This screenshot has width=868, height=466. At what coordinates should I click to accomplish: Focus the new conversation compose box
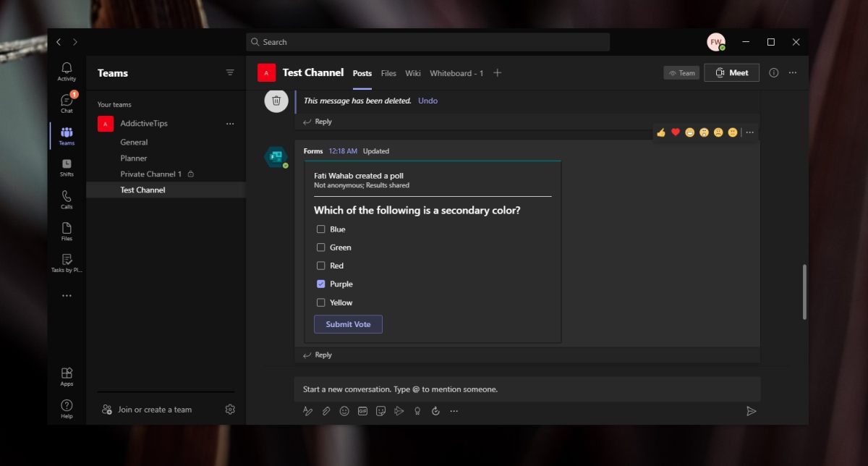[x=527, y=389]
